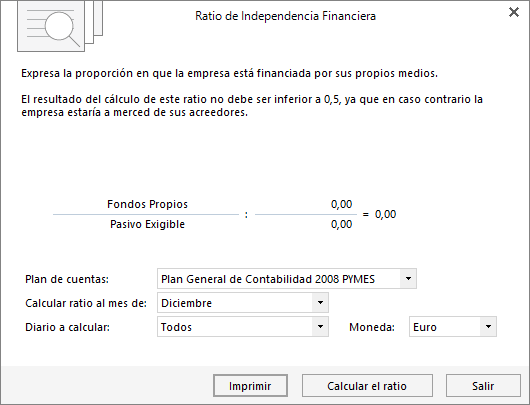Select the Diciembre month field
This screenshot has height=405, width=530.
point(243,303)
